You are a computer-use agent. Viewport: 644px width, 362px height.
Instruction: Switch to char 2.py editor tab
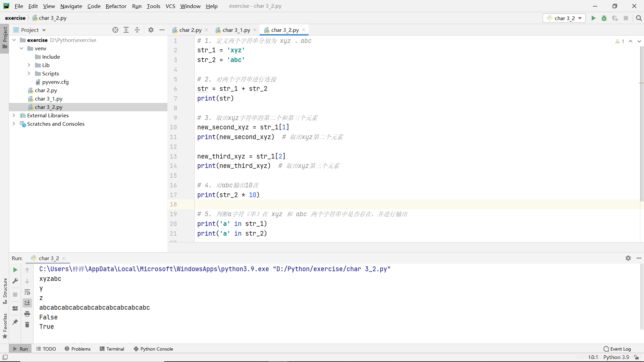[x=190, y=30]
